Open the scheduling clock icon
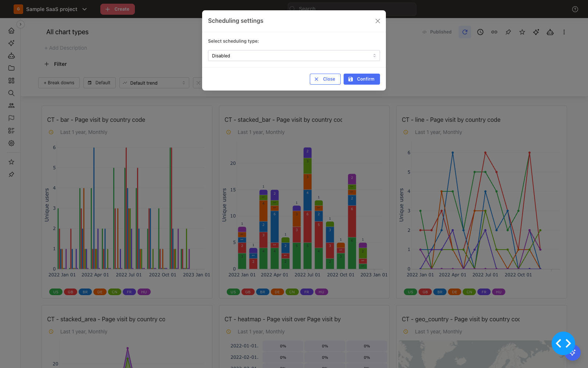The width and height of the screenshot is (588, 368). pos(480,32)
